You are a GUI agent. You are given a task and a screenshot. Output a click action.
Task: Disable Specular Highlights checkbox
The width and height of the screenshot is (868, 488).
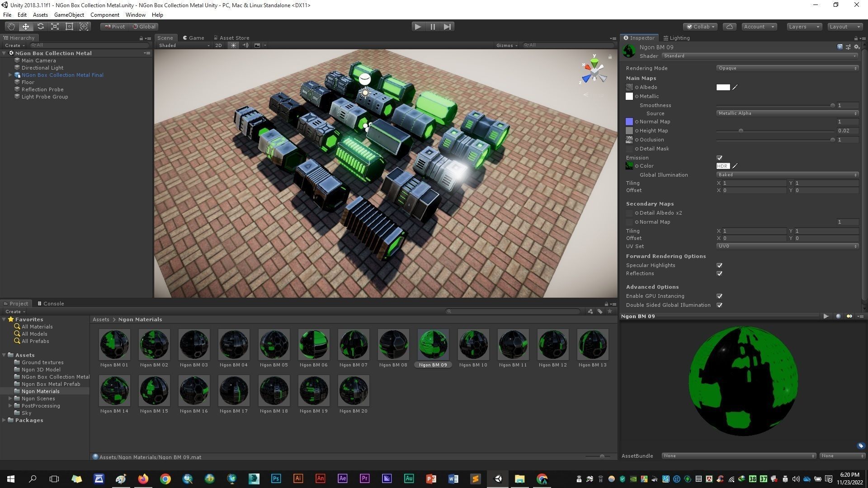[719, 265]
